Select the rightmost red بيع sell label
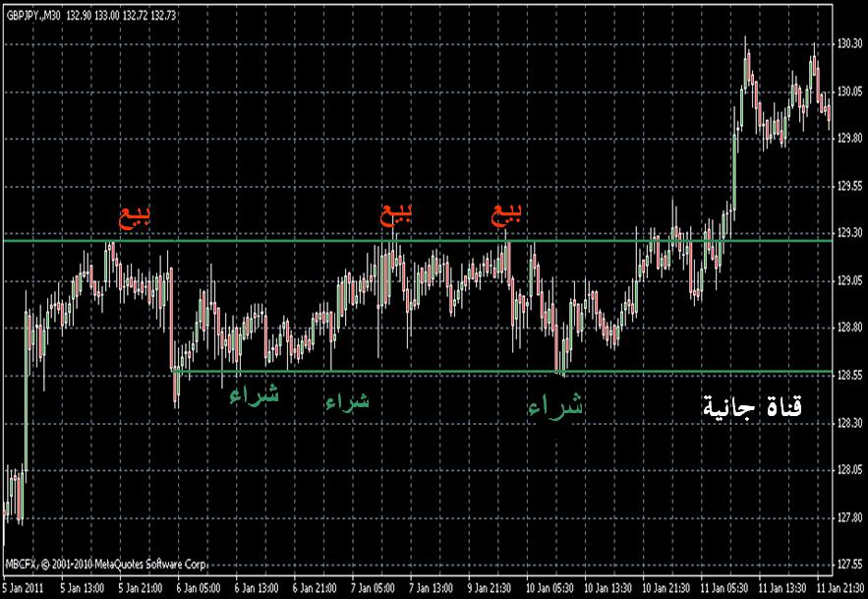 (x=507, y=213)
